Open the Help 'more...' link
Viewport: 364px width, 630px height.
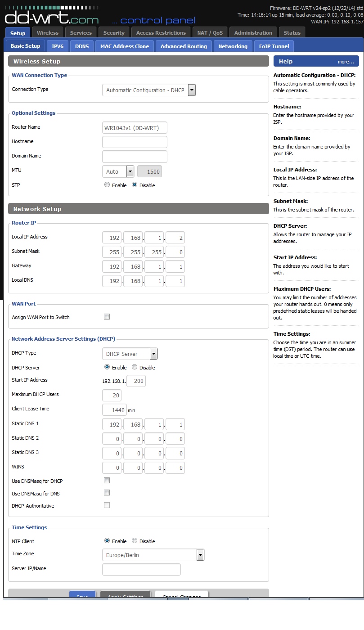pos(346,62)
